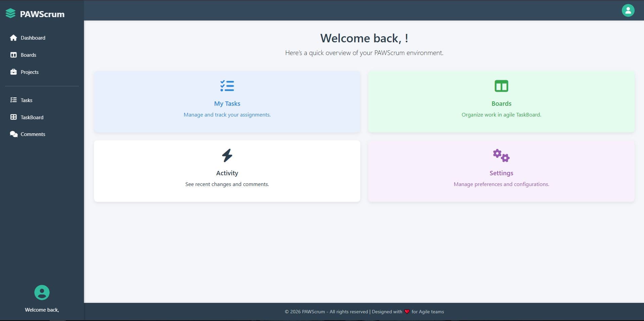Click the checklist icon on My Tasks card
This screenshot has height=321, width=644.
tap(227, 86)
